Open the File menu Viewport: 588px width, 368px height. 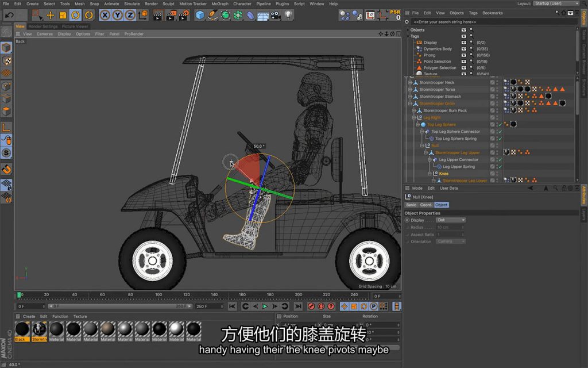pos(6,4)
